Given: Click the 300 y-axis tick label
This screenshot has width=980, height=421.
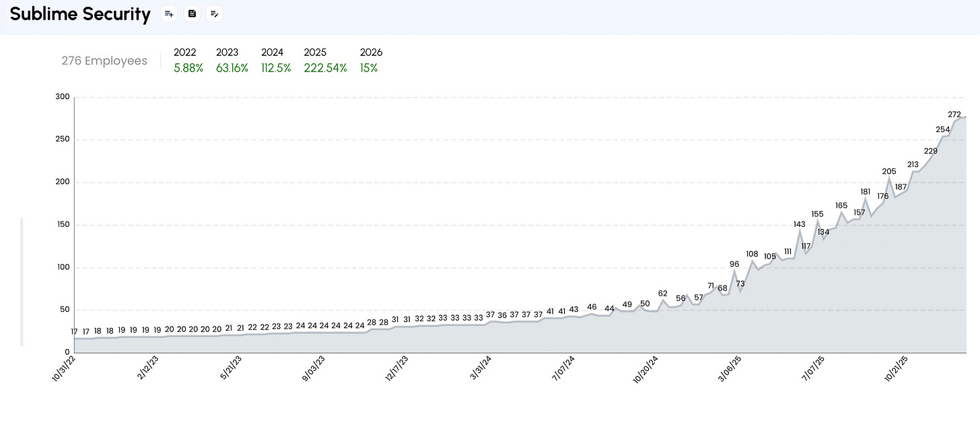Looking at the screenshot, I should tap(63, 97).
